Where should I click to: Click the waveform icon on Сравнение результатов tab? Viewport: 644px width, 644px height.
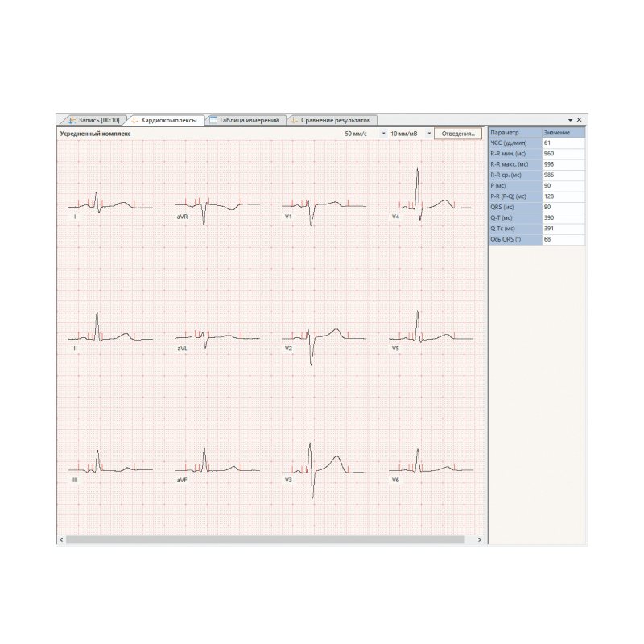point(295,120)
